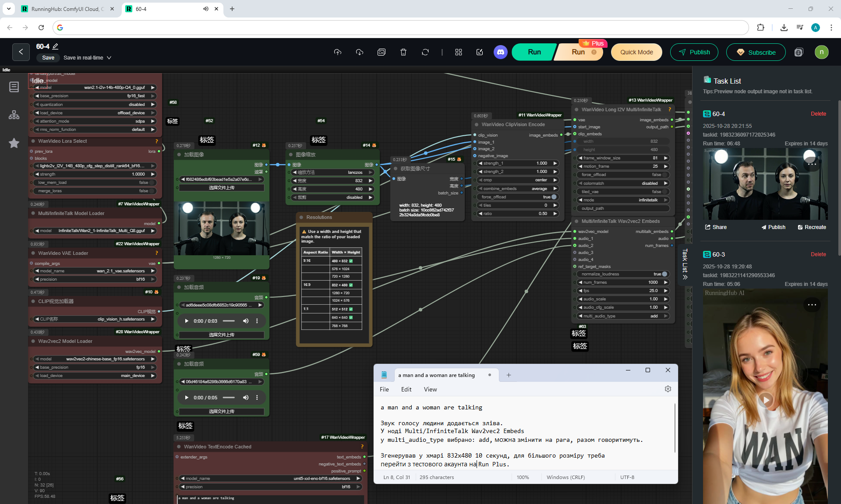Viewport: 841px width, 504px height.
Task: Click the green Run button
Action: pos(534,52)
